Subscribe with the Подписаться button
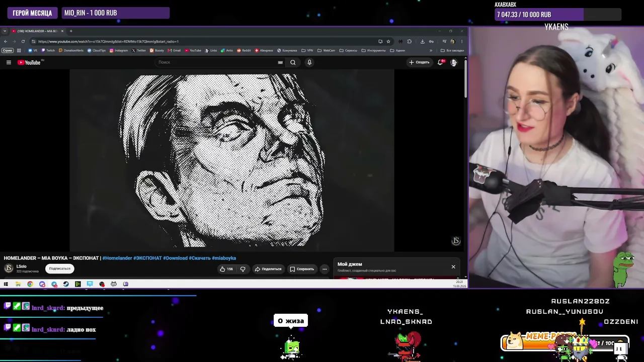 60,269
